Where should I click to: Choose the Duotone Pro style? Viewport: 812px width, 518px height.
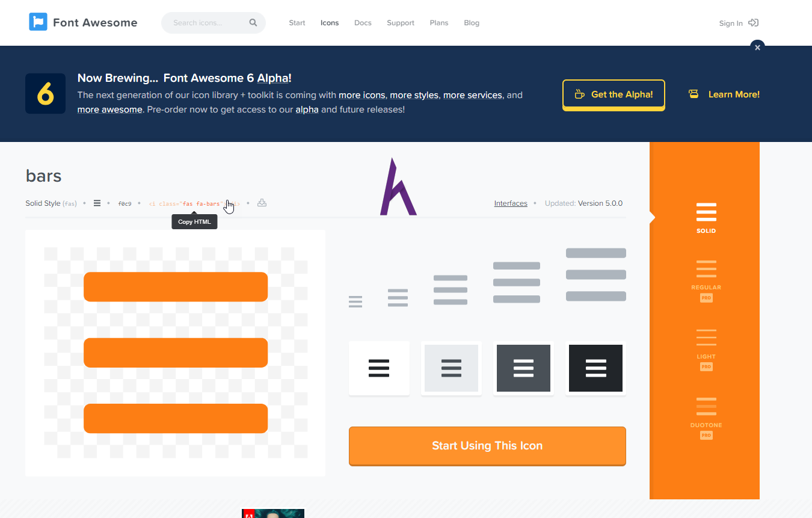click(706, 418)
